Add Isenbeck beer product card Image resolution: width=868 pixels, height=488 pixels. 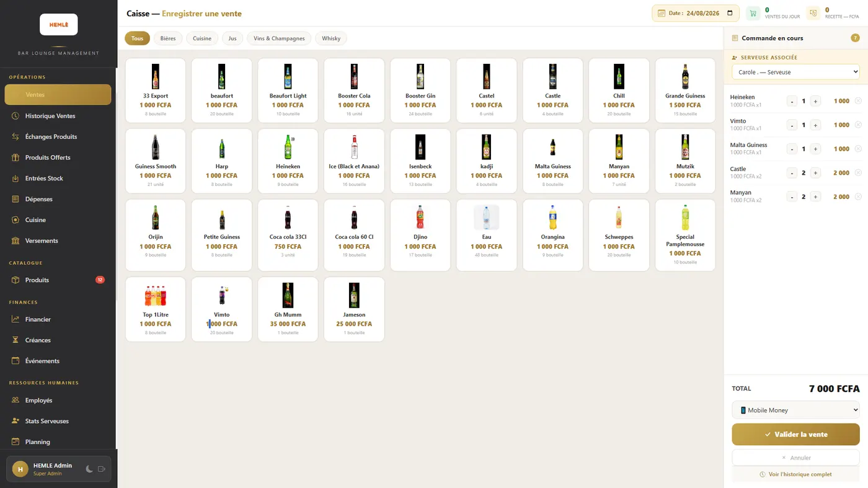pyautogui.click(x=420, y=161)
